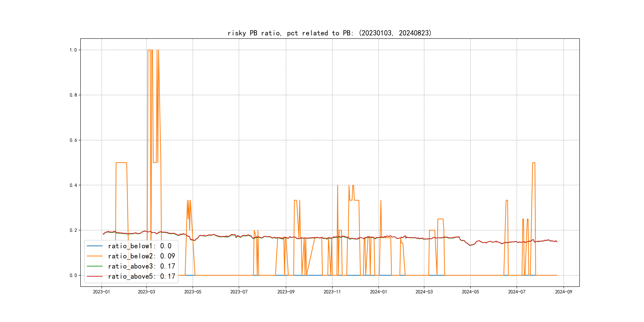644x322 pixels.
Task: Click the 0.6 y-axis tick label
Action: pos(73,140)
